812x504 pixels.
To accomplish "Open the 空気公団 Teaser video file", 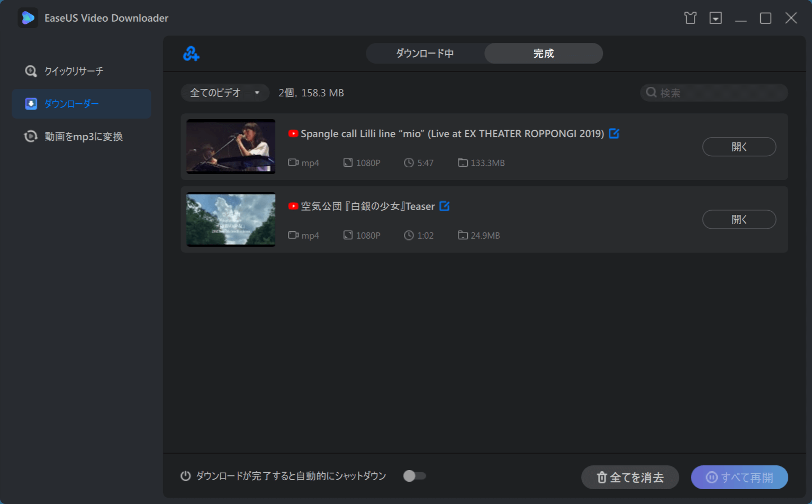I will 739,219.
